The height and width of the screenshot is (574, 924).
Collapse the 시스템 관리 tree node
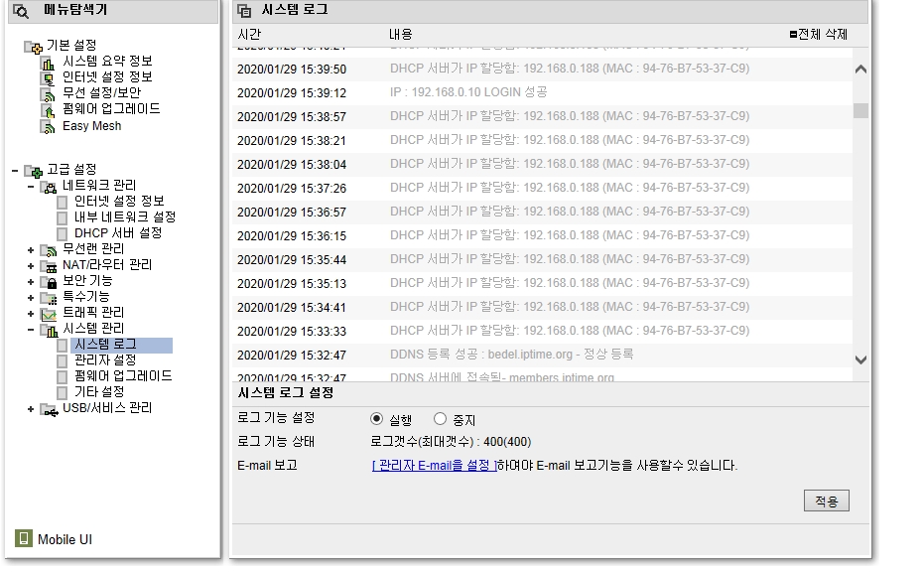31,331
